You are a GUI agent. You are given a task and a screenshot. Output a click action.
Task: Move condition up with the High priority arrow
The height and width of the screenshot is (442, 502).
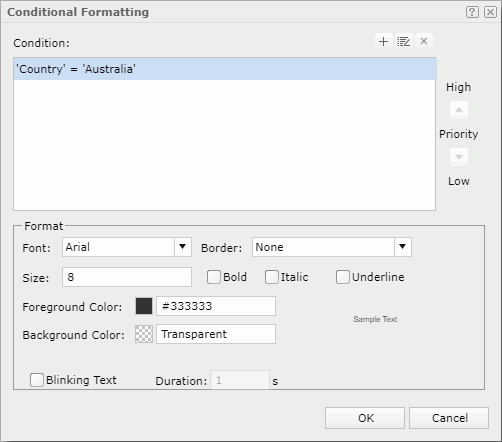tap(459, 110)
